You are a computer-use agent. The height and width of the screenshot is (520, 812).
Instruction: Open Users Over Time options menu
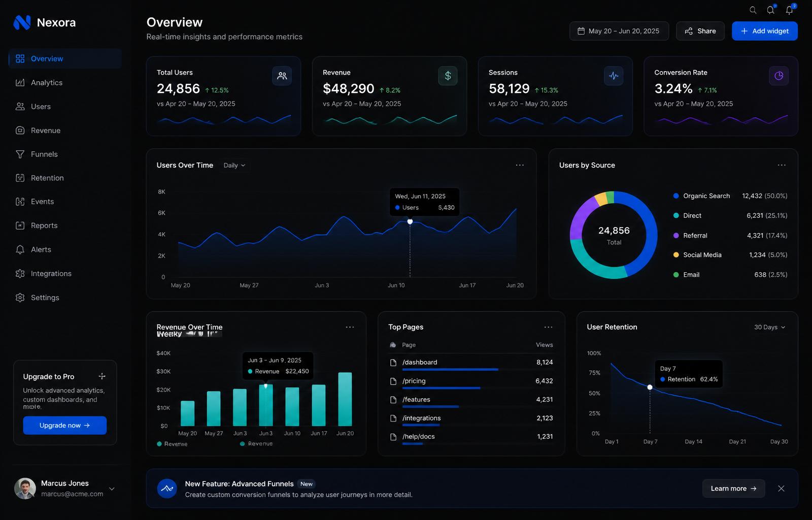click(520, 165)
